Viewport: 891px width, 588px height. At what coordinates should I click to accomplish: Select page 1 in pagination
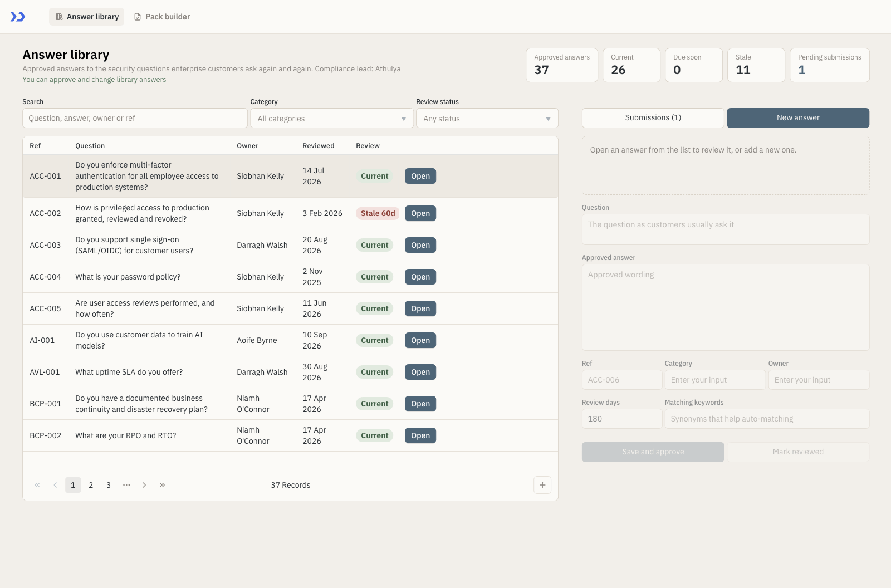(73, 485)
